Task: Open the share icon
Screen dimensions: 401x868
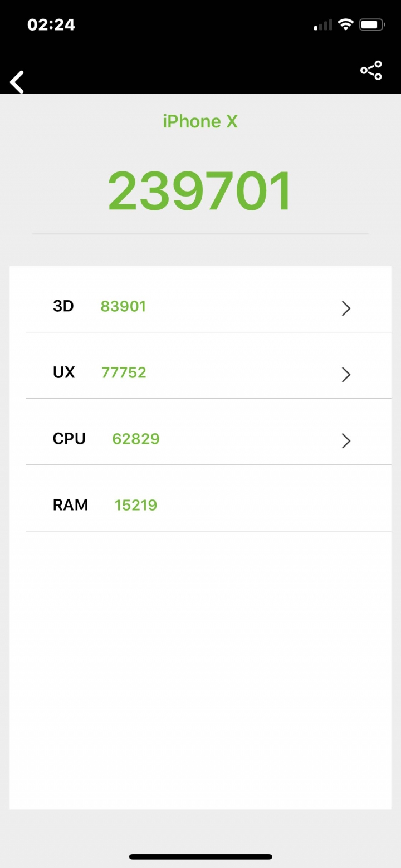Action: [371, 70]
